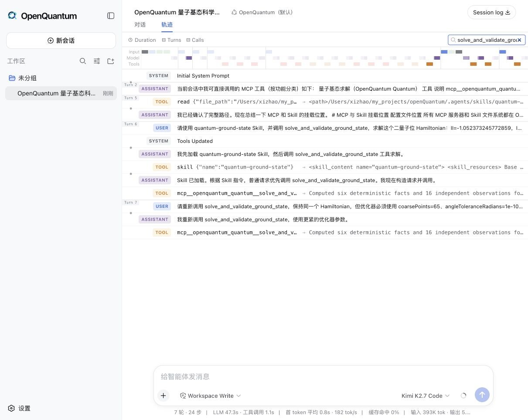Click the Model row label in timeline

coord(133,58)
